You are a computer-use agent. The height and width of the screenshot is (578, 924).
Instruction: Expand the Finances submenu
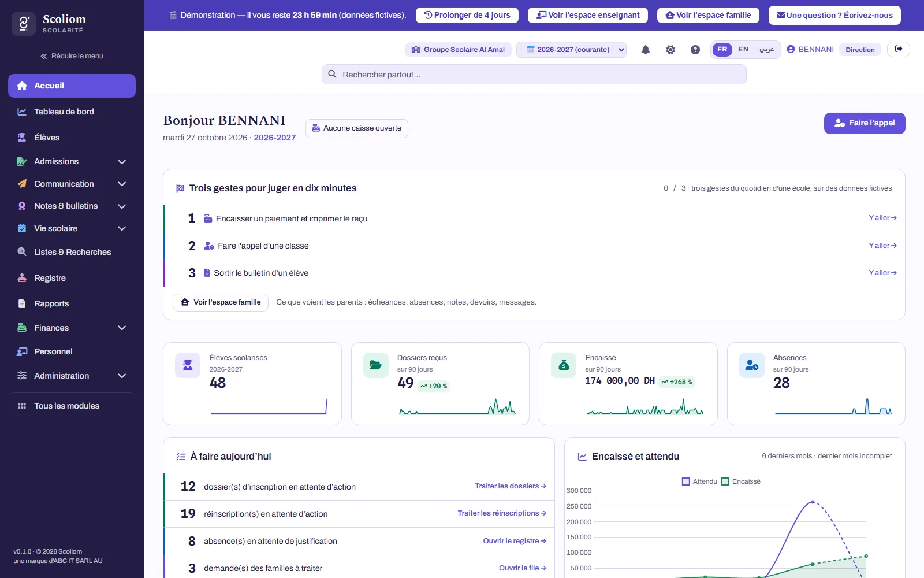tap(122, 328)
